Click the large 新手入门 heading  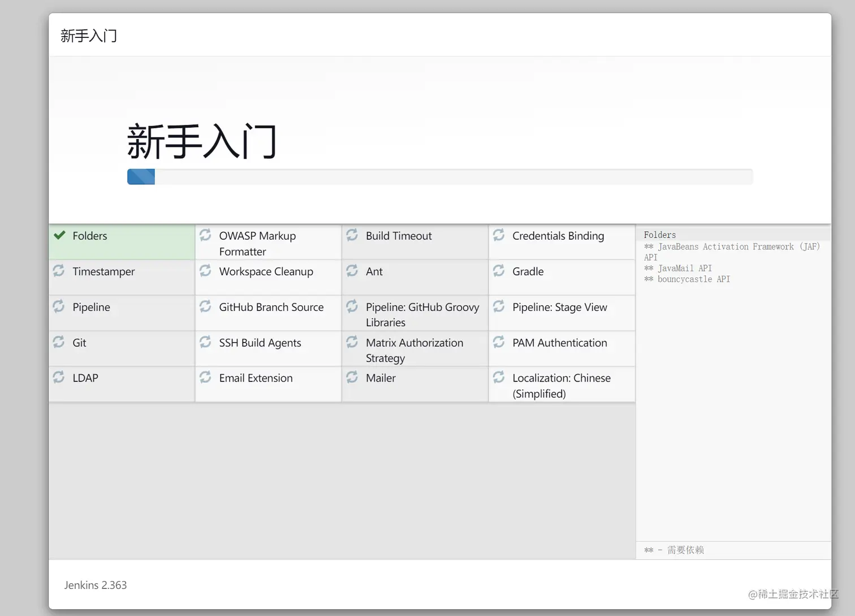tap(202, 141)
